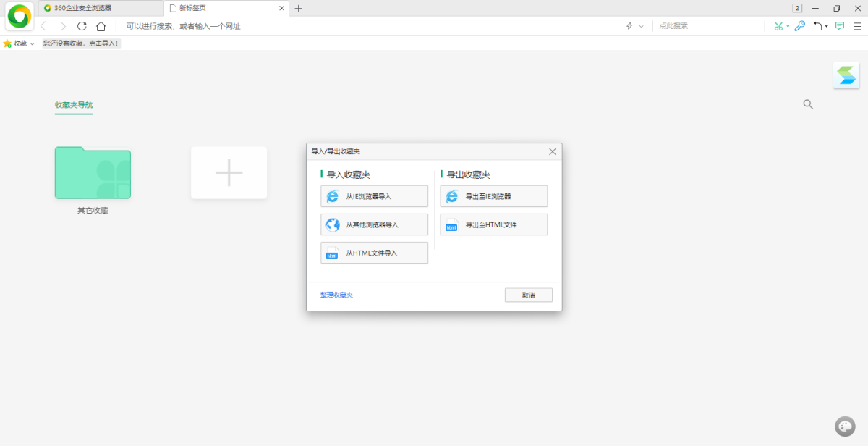Expand the 收藏 sidebar dropdown
Screen dimensions: 868x446
pyautogui.click(x=32, y=43)
